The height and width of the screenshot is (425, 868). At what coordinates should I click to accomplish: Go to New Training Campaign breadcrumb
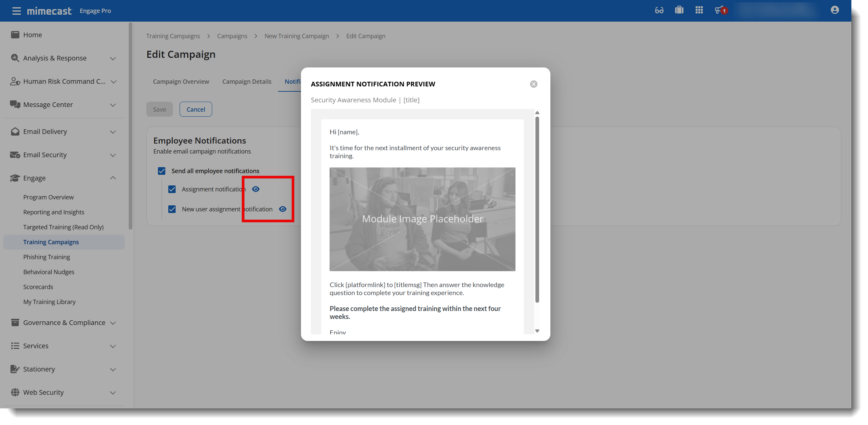tap(297, 36)
